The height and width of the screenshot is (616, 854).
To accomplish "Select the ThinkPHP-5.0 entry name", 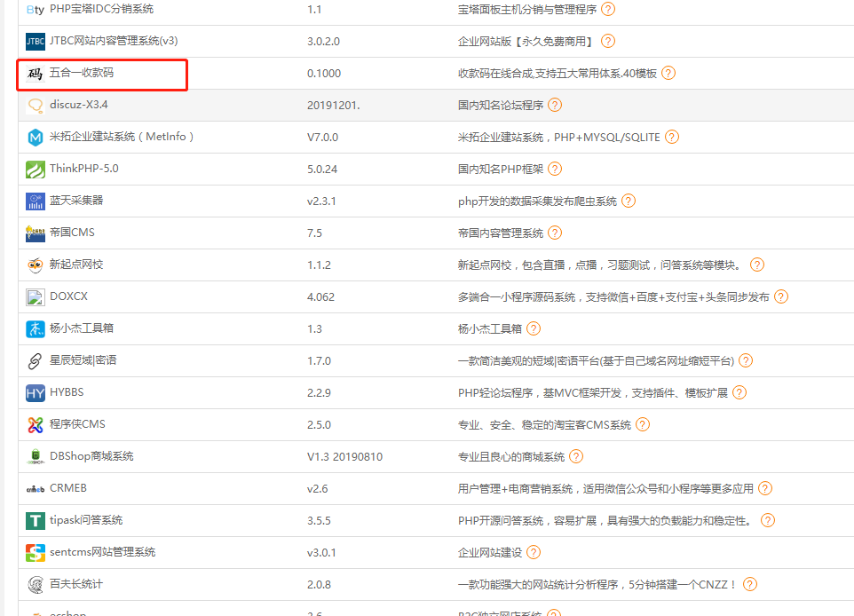I will 83,169.
